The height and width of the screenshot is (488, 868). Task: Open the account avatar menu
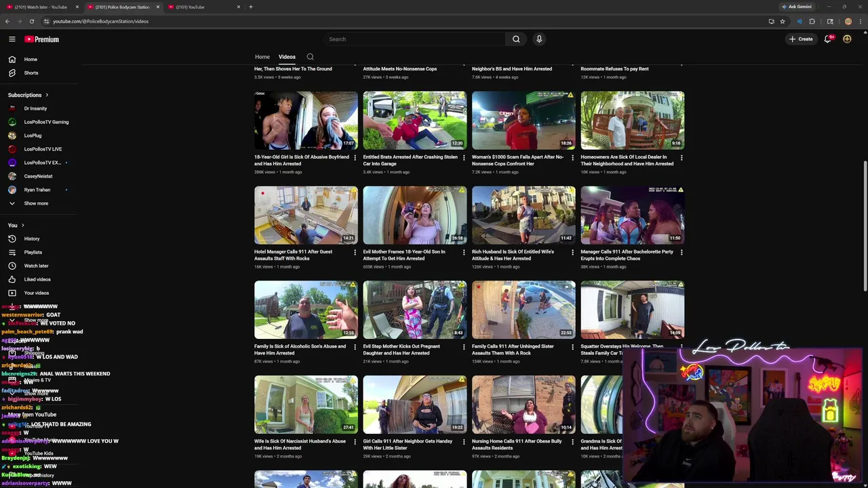point(847,39)
